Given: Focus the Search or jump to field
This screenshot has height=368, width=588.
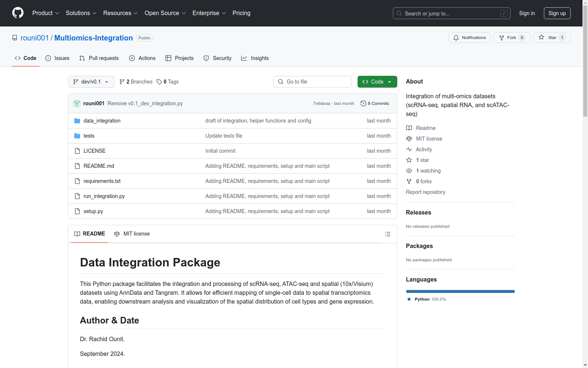Looking at the screenshot, I should tap(452, 13).
